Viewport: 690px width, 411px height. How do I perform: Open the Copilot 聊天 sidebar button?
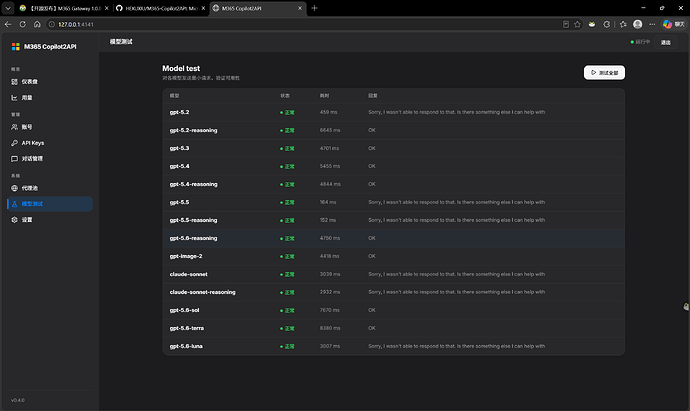click(674, 24)
